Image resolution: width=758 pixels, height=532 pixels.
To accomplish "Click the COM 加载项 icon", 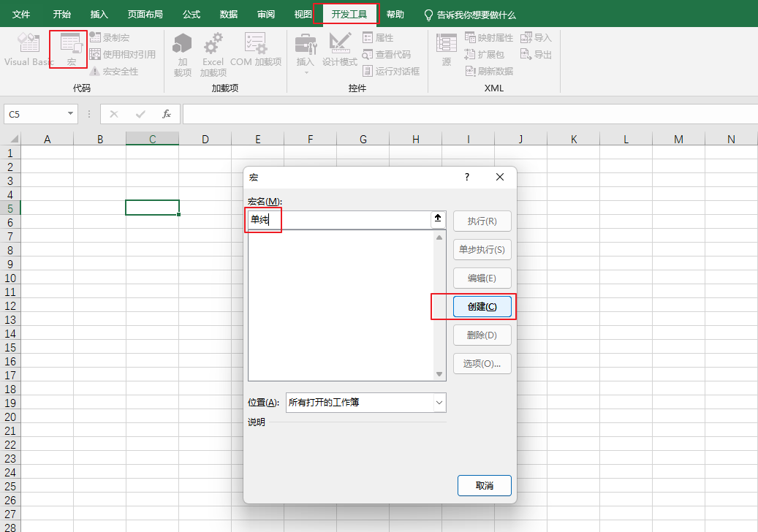I will point(255,45).
